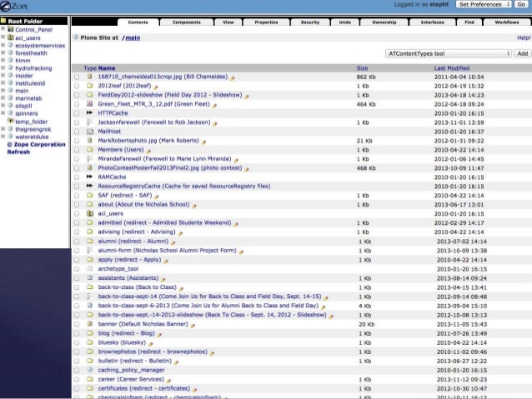This screenshot has width=532, height=399.
Task: Open the Zope Corporation link
Action: pyautogui.click(x=37, y=144)
